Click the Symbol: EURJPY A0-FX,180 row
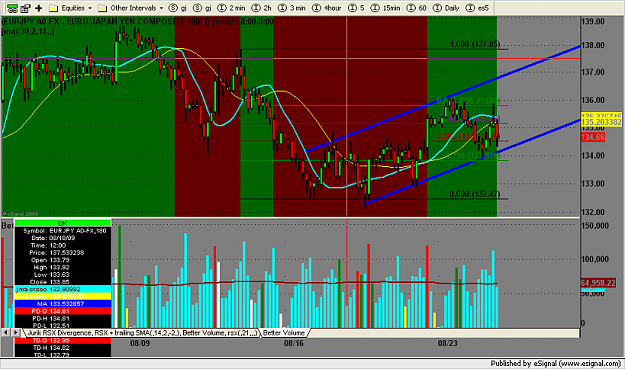This screenshot has height=369, width=625. click(x=63, y=231)
